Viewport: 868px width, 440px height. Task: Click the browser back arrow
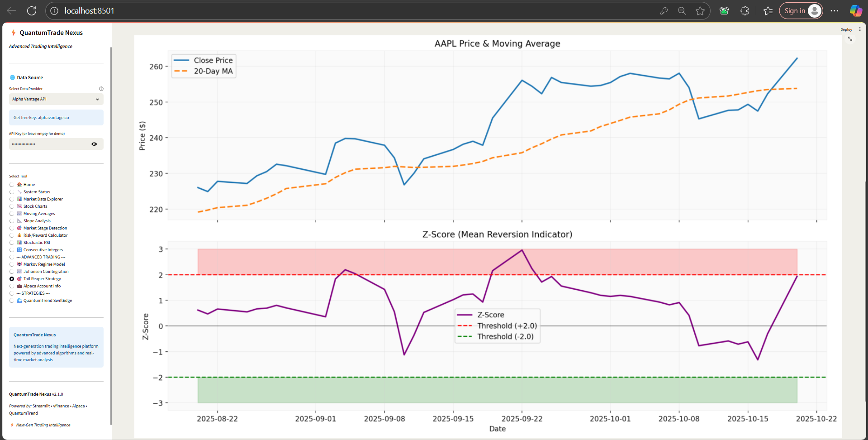[x=11, y=11]
